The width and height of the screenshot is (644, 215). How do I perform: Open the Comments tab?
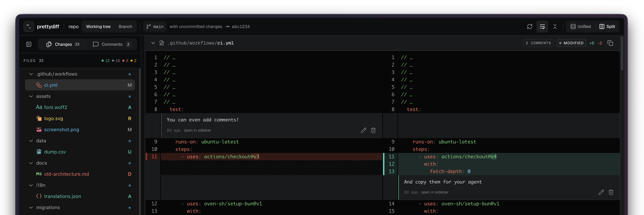tap(112, 44)
